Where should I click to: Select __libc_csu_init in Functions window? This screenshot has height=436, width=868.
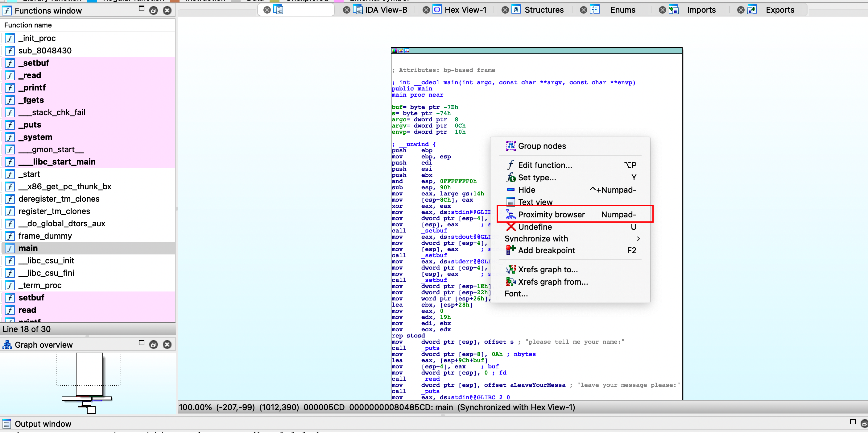[x=46, y=261]
